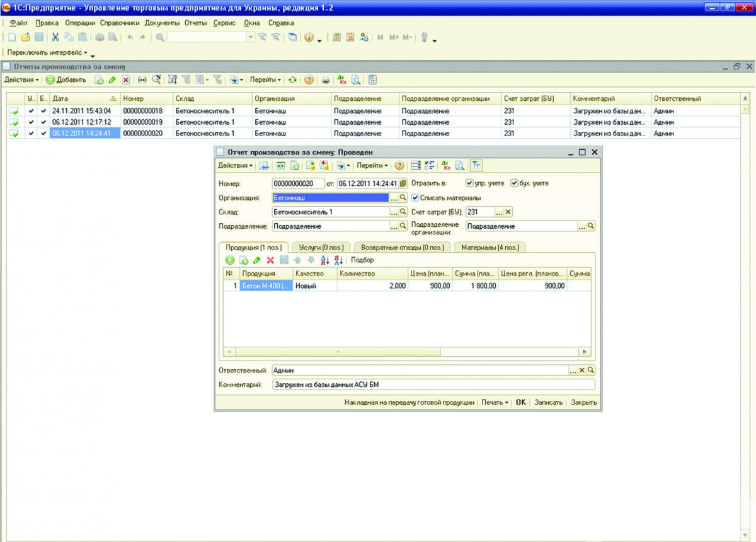Click the green Добавить button in list toolbar
Screen dimensions: 756x542
tap(66, 80)
